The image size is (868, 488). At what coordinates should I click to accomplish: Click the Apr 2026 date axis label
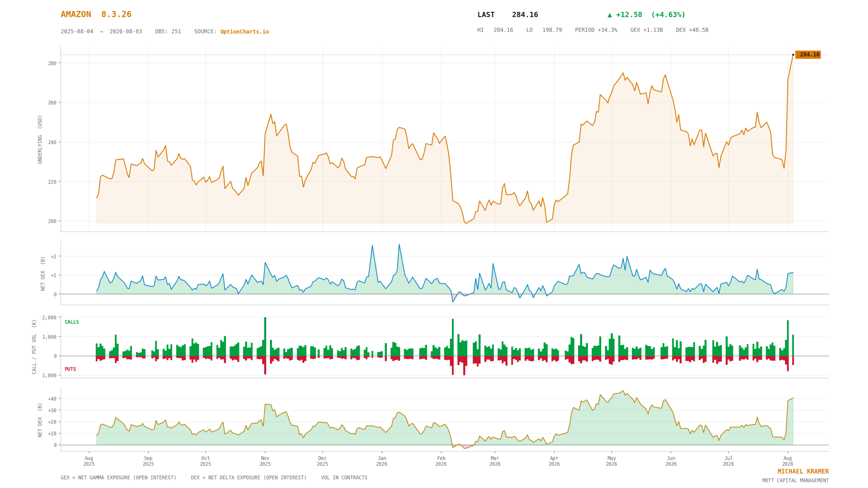tap(554, 461)
